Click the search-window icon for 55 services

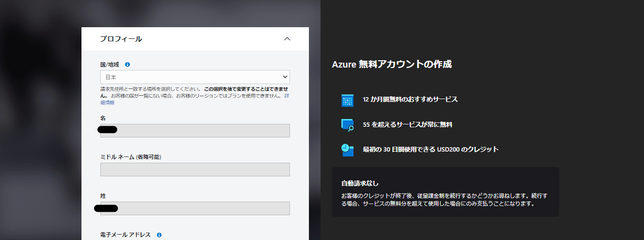coord(347,125)
